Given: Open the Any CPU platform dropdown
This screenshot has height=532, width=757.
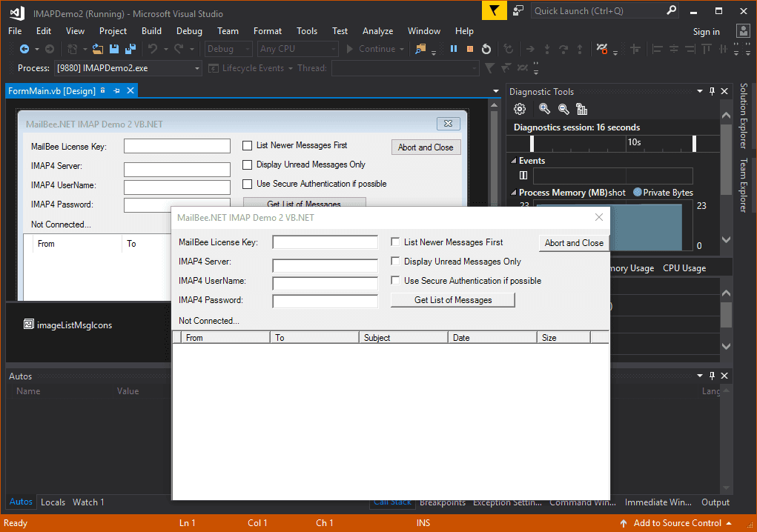Looking at the screenshot, I should (297, 49).
